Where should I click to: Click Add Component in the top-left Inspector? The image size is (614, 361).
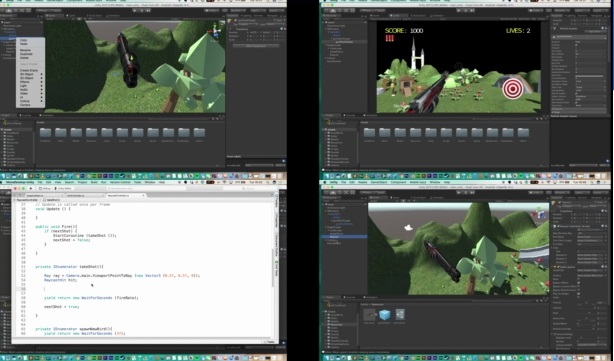coord(256,46)
